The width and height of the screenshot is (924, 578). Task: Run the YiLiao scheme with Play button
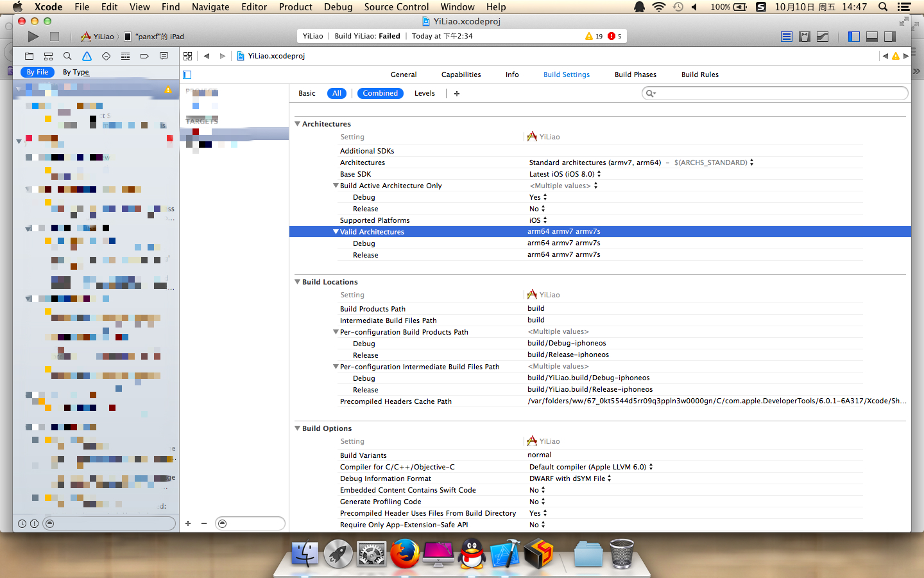tap(33, 37)
